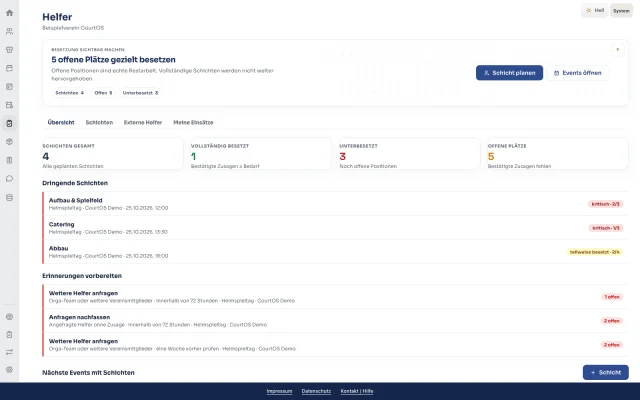Open Weitere Helfer anfragen with 1 offen

335,296
